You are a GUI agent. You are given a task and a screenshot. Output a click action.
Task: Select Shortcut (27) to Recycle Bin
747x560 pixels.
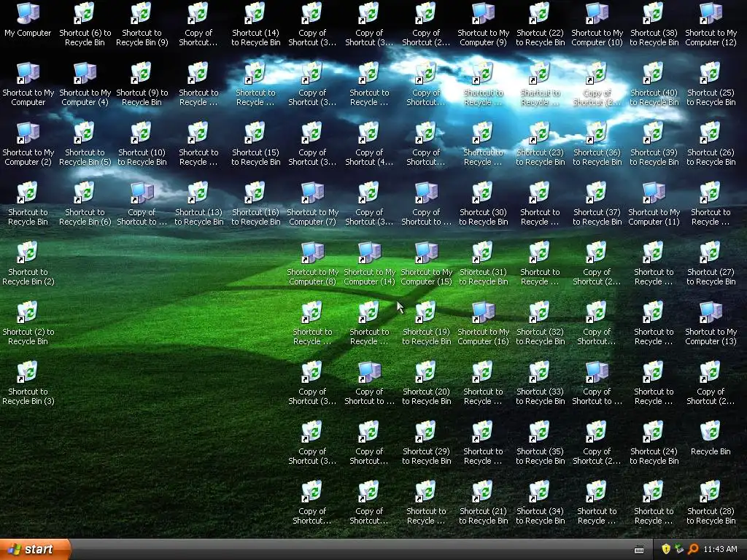(x=711, y=264)
